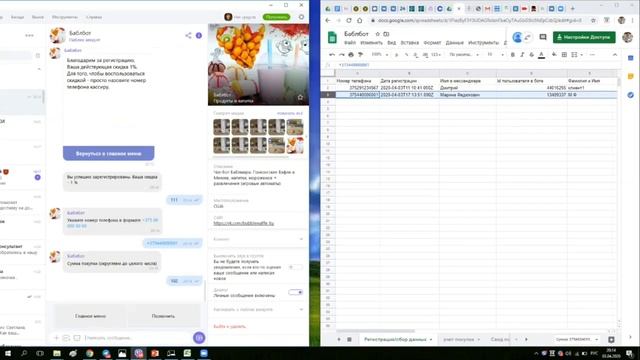Select the Paint format tool in Sheets

[360, 55]
